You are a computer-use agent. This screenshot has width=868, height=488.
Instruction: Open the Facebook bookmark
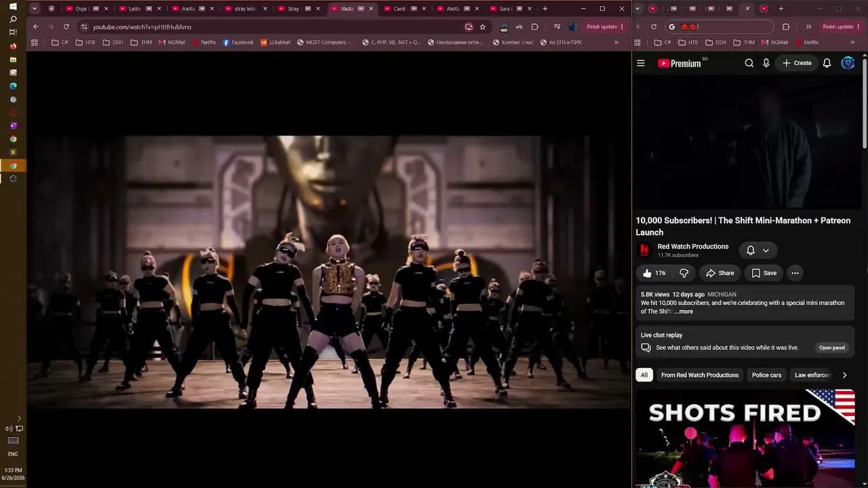point(238,42)
